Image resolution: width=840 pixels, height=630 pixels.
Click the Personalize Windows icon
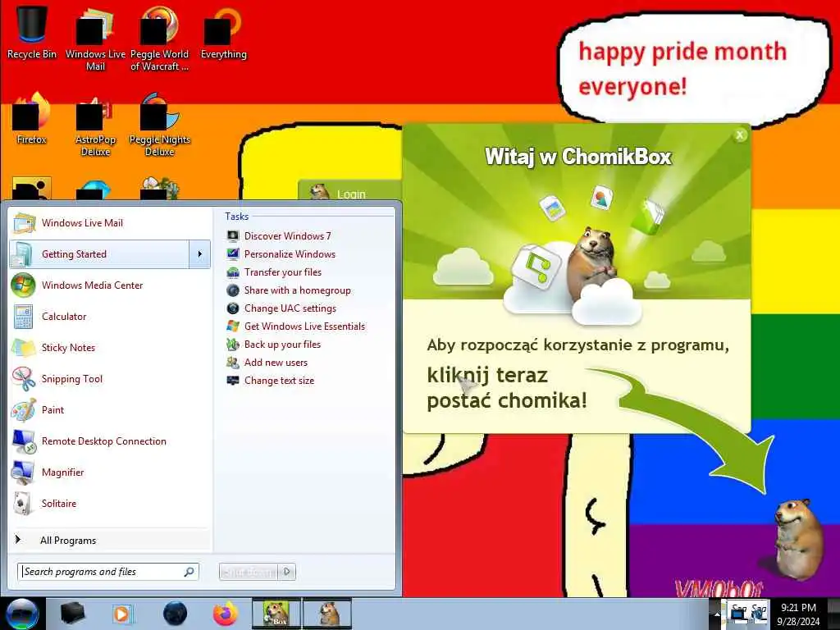tap(232, 254)
